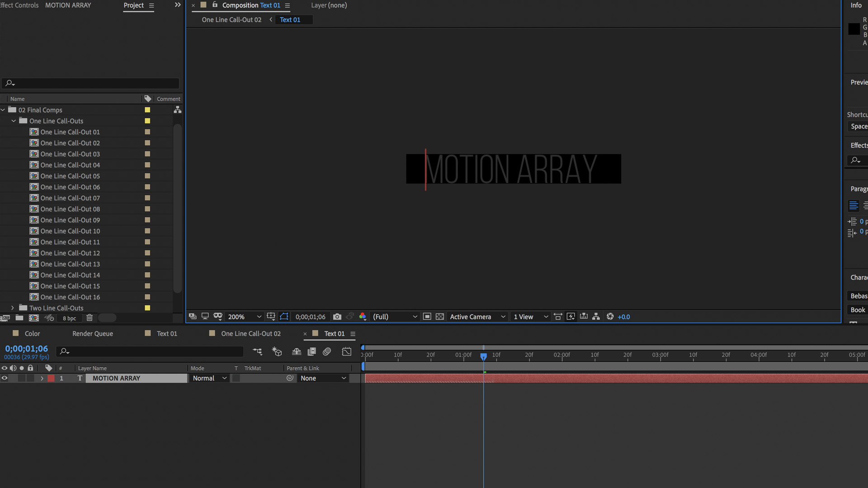Create a new folder in the Project panel
This screenshot has width=868, height=488.
[x=19, y=318]
